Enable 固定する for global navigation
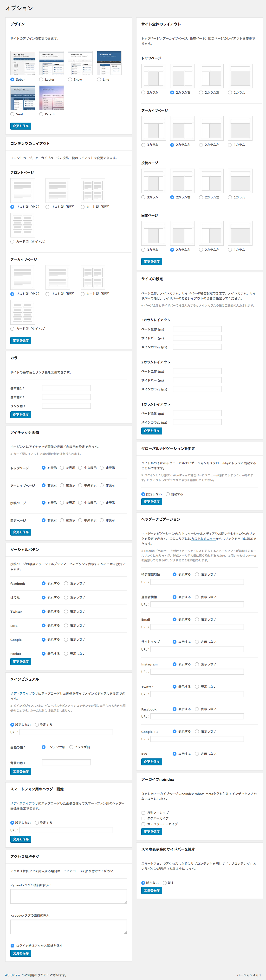Screen dimensions: 266x980 [x=168, y=494]
